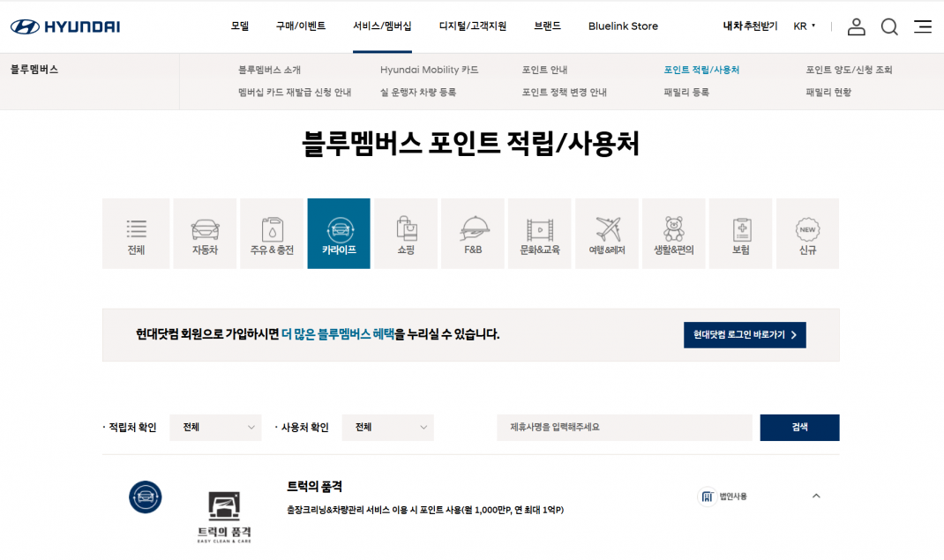Image resolution: width=944 pixels, height=560 pixels.
Task: Select the 여행&레저 category tile
Action: pos(607,234)
